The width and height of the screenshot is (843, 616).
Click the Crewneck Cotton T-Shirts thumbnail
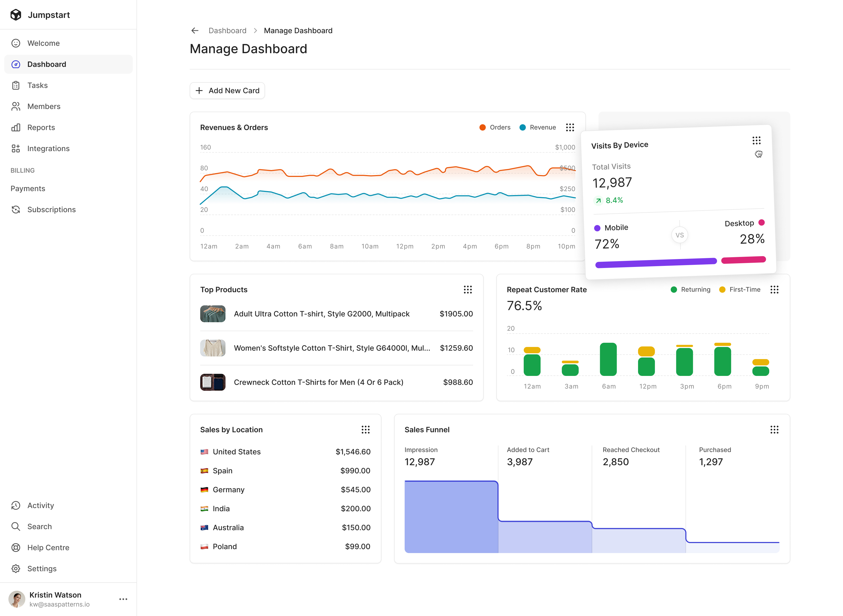[213, 382]
